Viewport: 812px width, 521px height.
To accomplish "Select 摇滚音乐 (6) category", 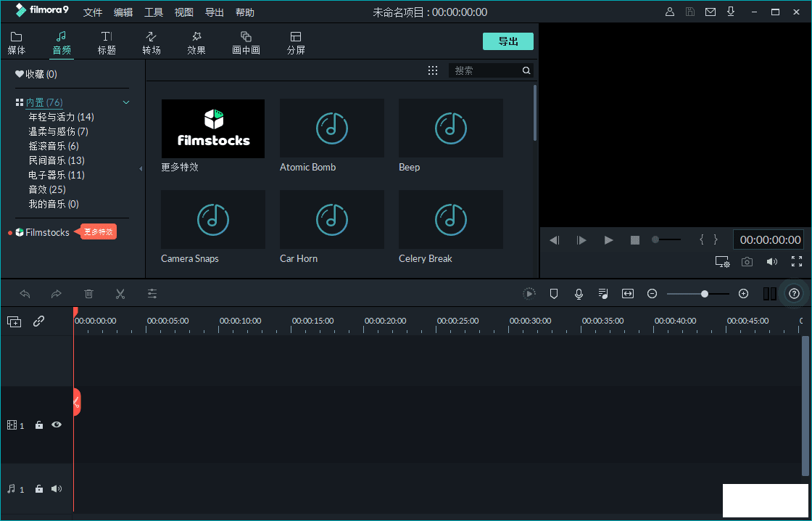I will (x=54, y=146).
